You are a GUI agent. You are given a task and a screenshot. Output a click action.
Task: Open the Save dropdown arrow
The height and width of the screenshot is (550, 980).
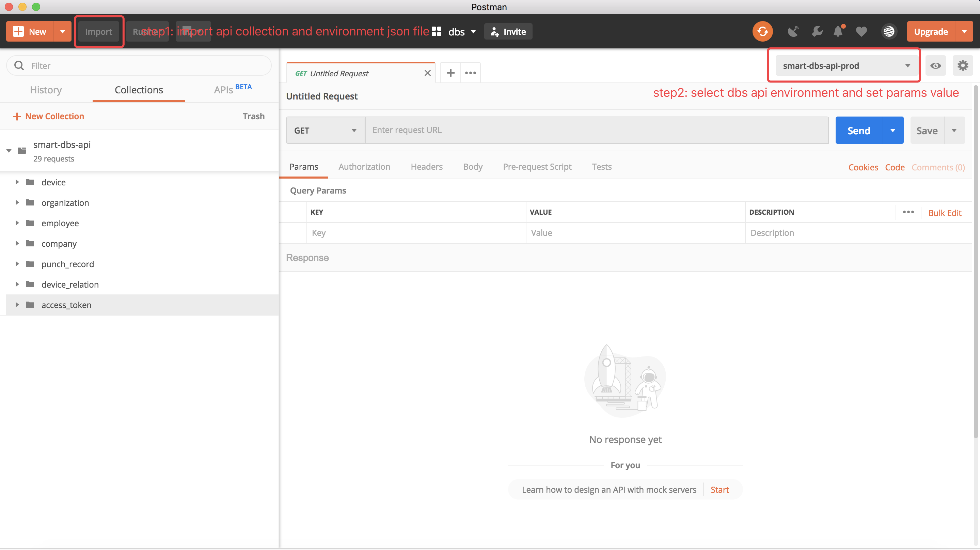(x=954, y=130)
